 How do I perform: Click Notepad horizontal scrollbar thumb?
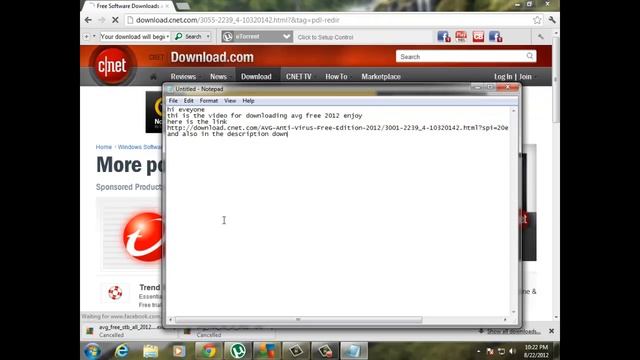(298, 320)
